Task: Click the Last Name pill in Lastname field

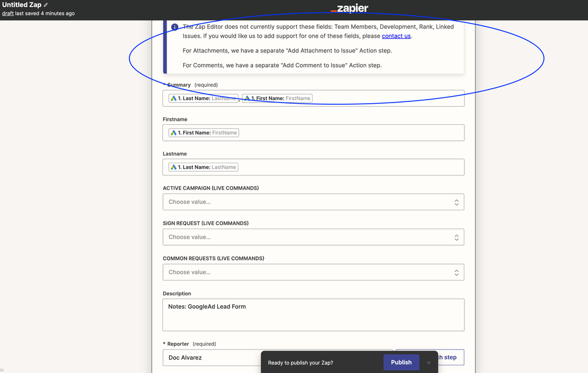Action: [203, 167]
